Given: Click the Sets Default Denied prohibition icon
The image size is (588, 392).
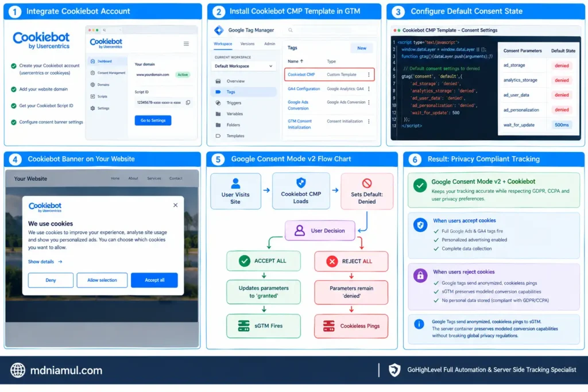Looking at the screenshot, I should (x=367, y=183).
